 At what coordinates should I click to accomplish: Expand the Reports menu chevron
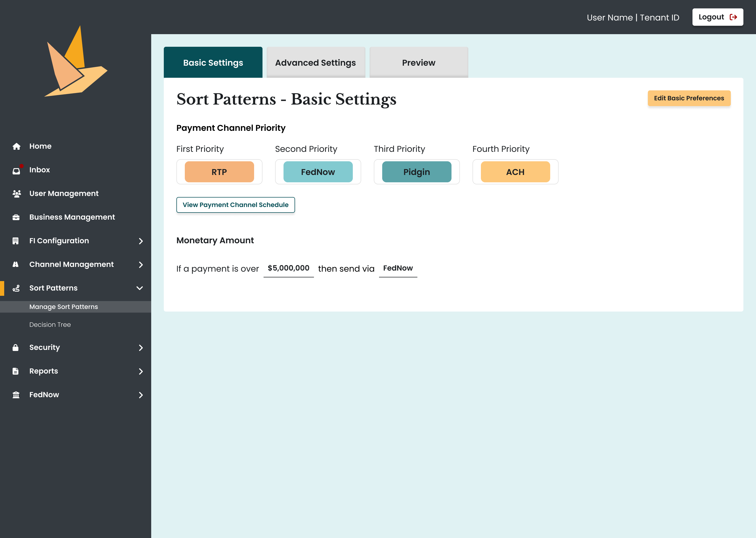(x=141, y=371)
